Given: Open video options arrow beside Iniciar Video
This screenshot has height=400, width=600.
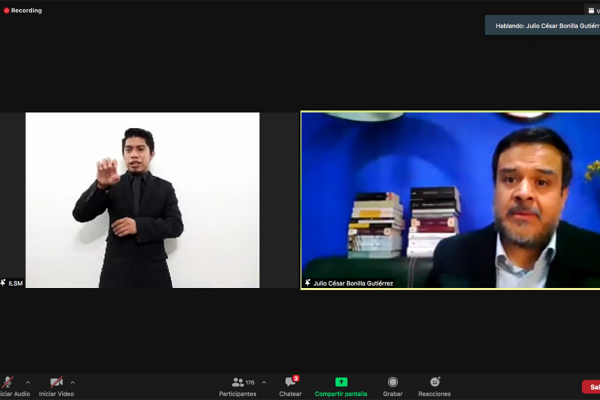Looking at the screenshot, I should (x=73, y=382).
